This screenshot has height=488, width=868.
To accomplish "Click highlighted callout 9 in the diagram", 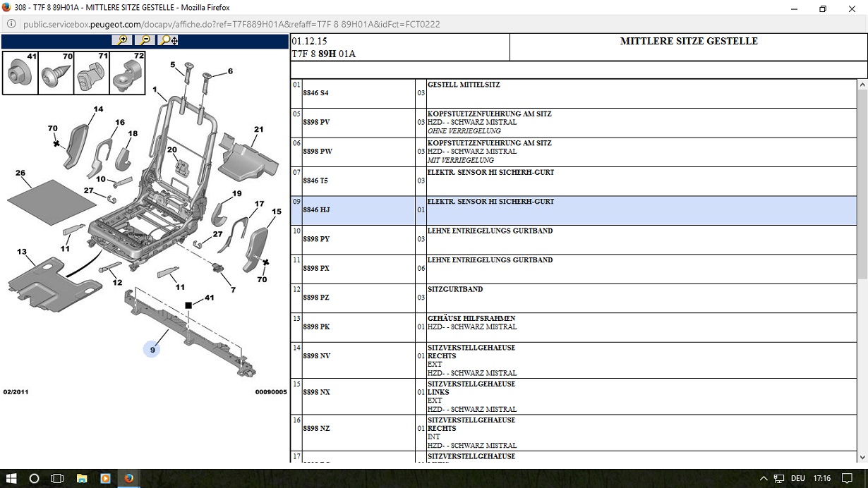I will pyautogui.click(x=152, y=349).
